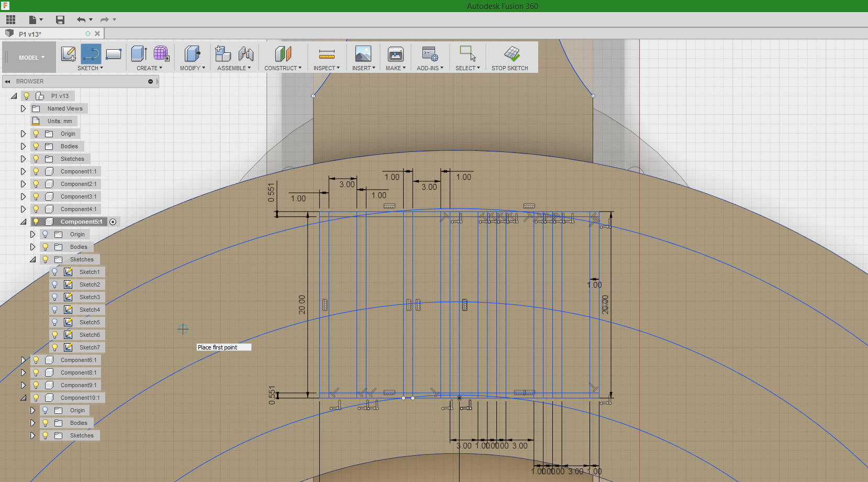Select the P1 v13 document tab
The width and height of the screenshot is (868, 482).
pyautogui.click(x=30, y=34)
